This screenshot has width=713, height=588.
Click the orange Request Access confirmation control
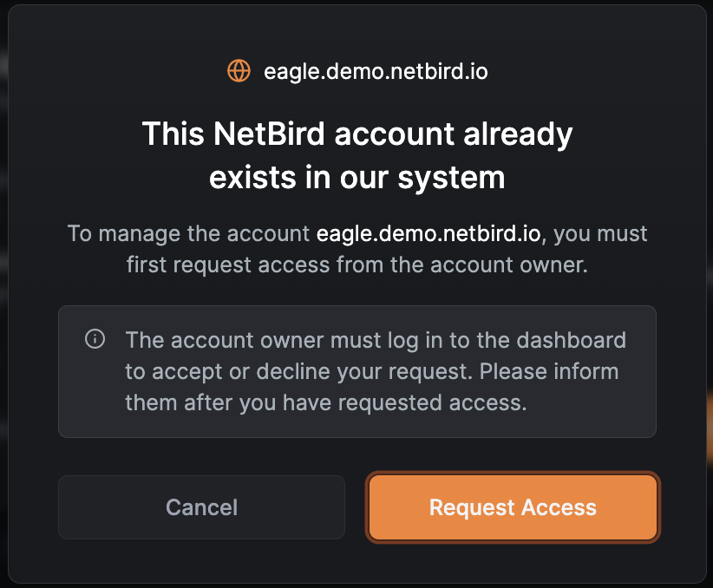[512, 507]
